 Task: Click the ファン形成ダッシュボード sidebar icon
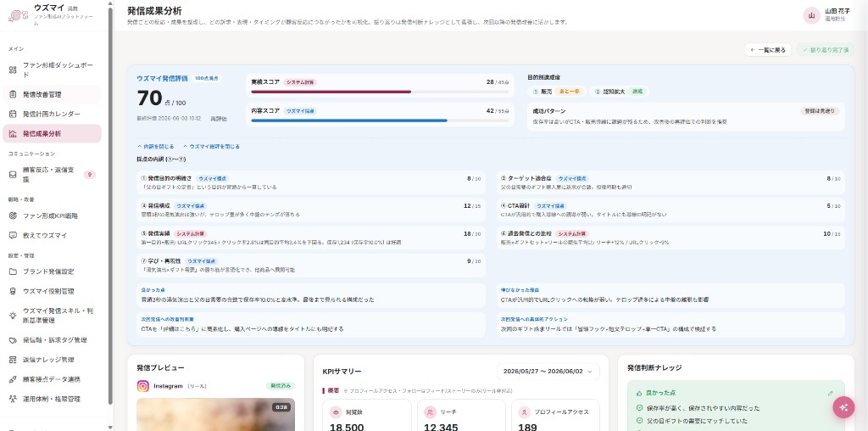(13, 70)
